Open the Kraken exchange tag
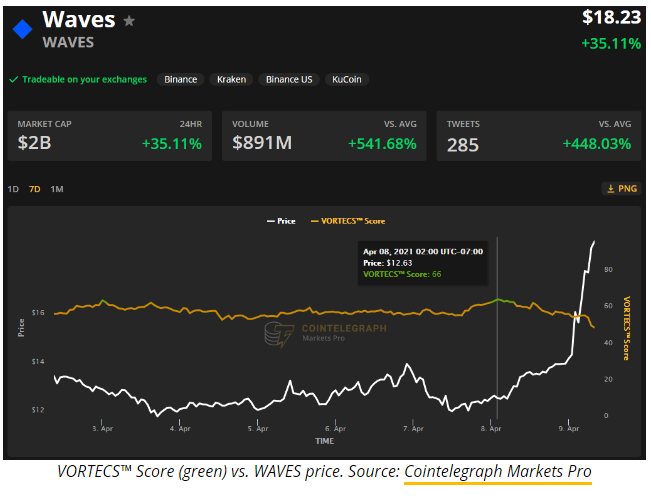The width and height of the screenshot is (651, 498). 231,79
